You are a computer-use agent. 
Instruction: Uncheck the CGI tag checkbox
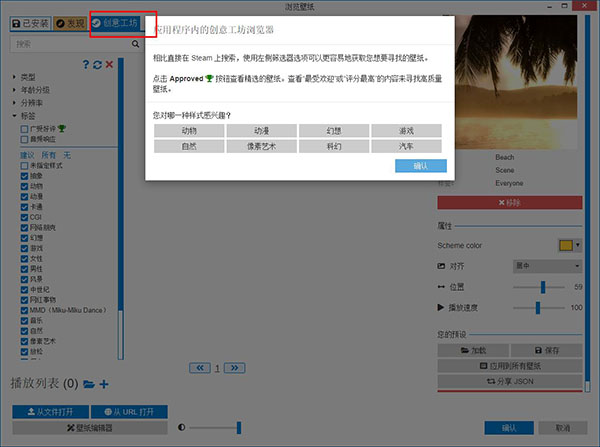coord(25,217)
